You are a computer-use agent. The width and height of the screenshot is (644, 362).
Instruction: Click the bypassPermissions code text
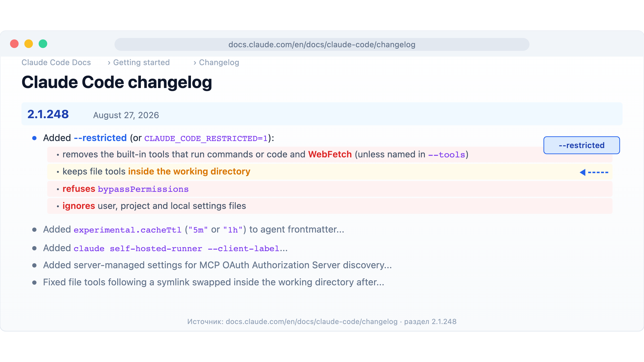tap(143, 189)
